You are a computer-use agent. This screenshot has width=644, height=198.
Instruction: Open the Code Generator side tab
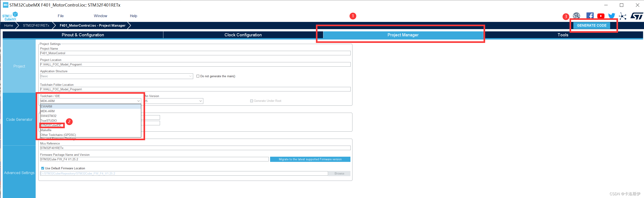point(19,119)
